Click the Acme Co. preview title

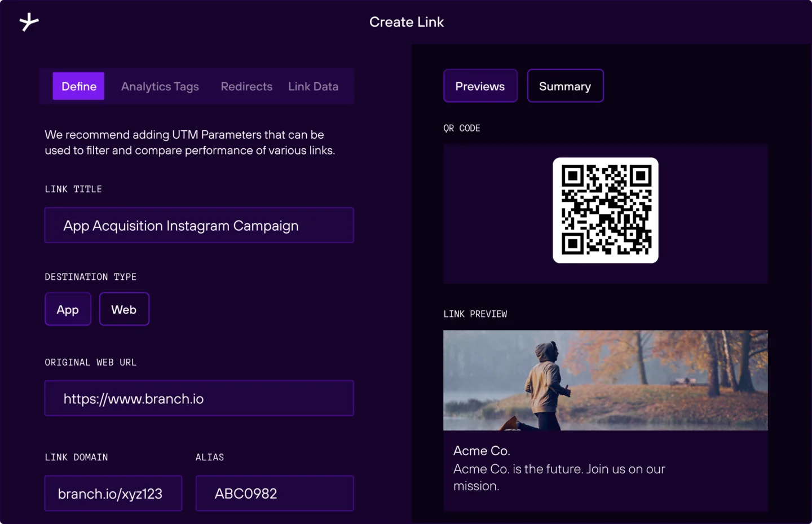click(x=482, y=451)
